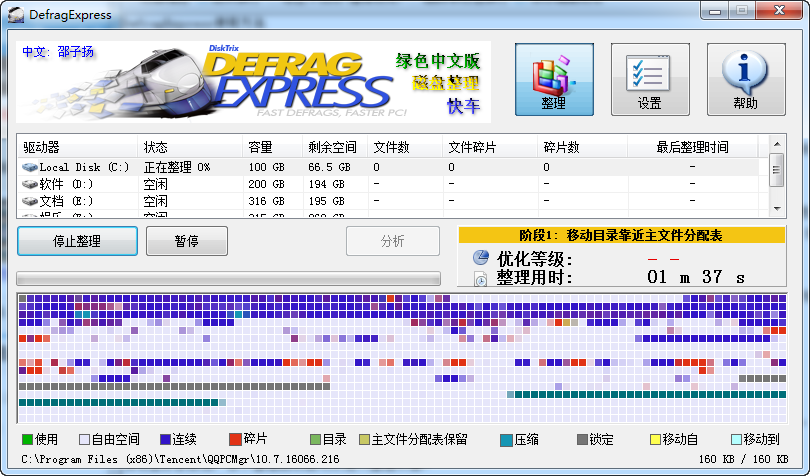810x476 pixels.
Task: Sort by 碎片数 column header
Action: [x=583, y=147]
